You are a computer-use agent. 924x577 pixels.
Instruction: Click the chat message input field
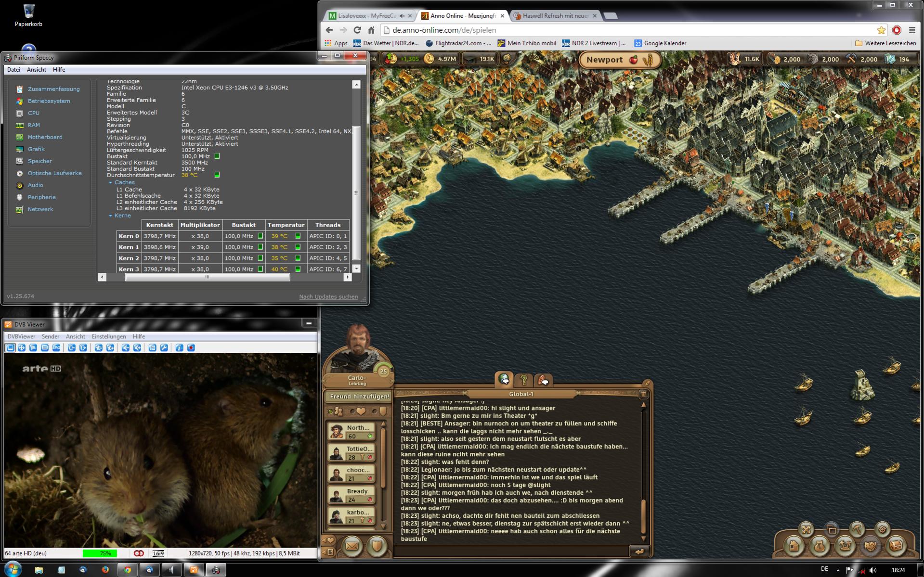click(512, 551)
